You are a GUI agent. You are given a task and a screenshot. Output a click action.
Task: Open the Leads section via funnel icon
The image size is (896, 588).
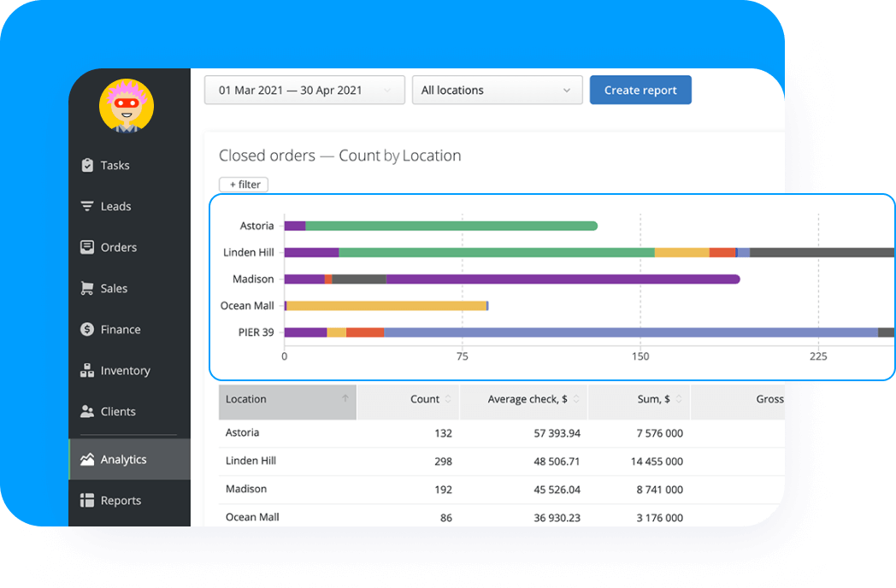88,206
